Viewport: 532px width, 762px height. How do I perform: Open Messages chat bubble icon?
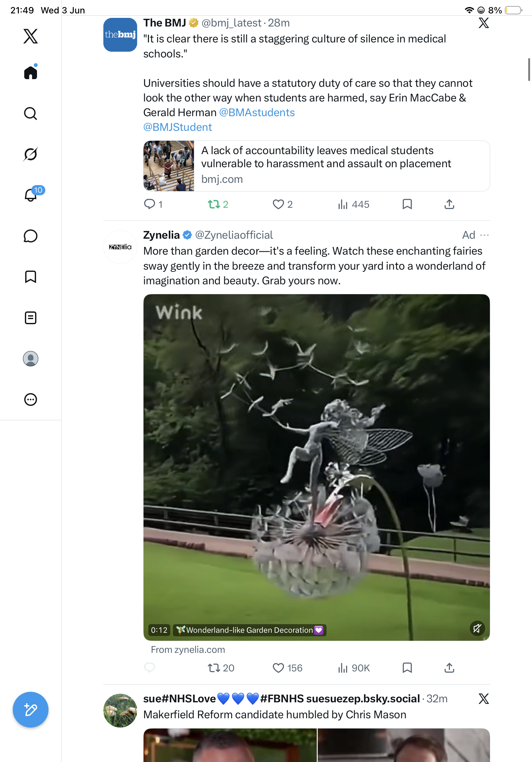click(31, 236)
